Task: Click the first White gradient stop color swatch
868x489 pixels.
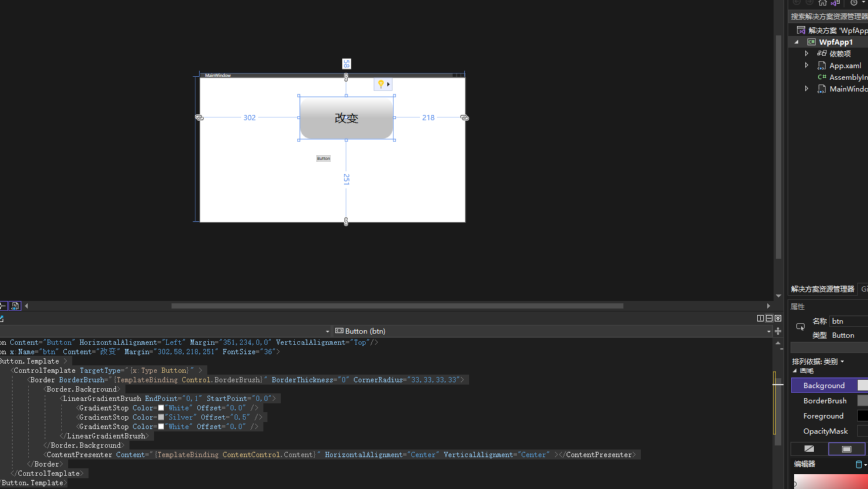Action: coord(161,408)
